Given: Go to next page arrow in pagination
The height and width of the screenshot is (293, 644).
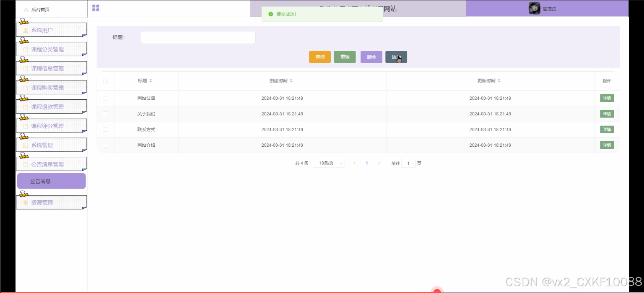Looking at the screenshot, I should pyautogui.click(x=379, y=163).
